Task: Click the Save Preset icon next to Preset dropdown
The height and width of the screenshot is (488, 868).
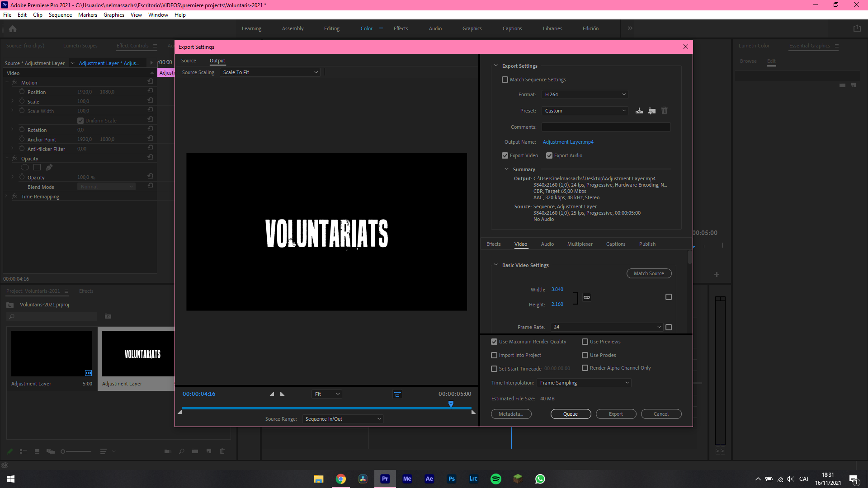Action: coord(639,110)
